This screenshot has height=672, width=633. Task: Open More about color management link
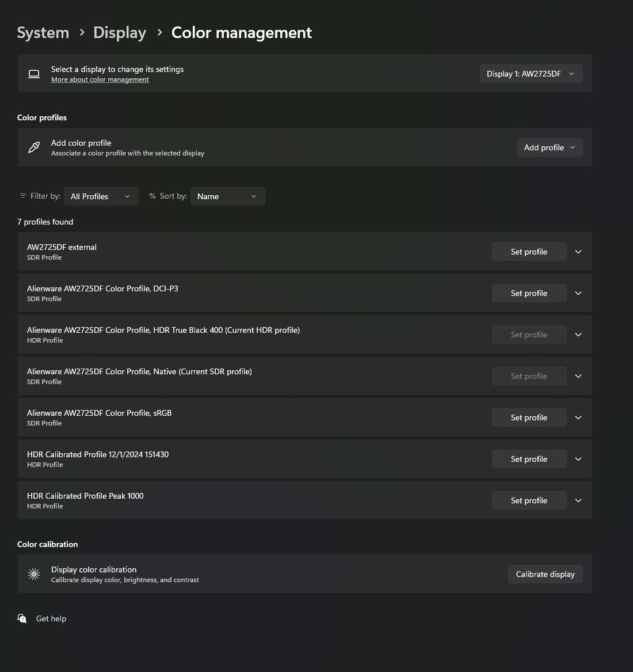pos(100,79)
